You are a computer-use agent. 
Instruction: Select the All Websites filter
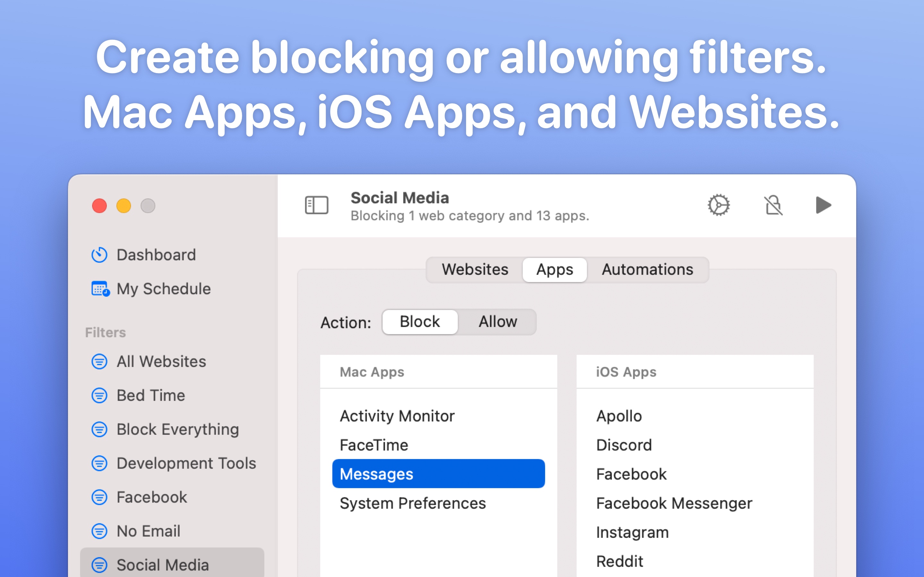tap(161, 361)
